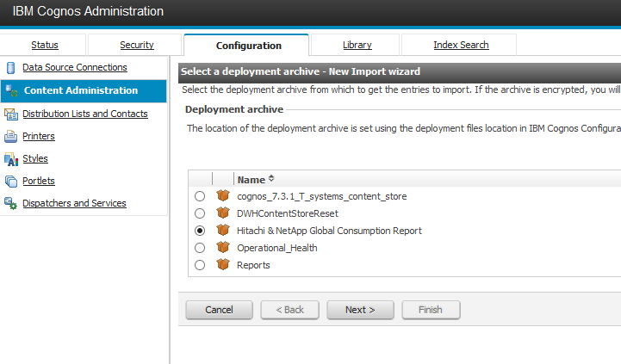Select the Operational_Health radio button
This screenshot has height=364, width=621.
pyautogui.click(x=200, y=248)
